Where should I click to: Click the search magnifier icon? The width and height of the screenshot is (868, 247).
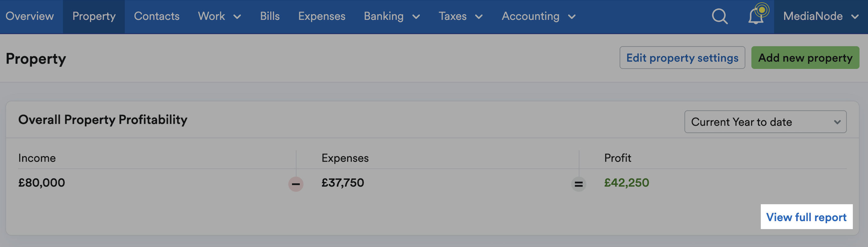(720, 16)
